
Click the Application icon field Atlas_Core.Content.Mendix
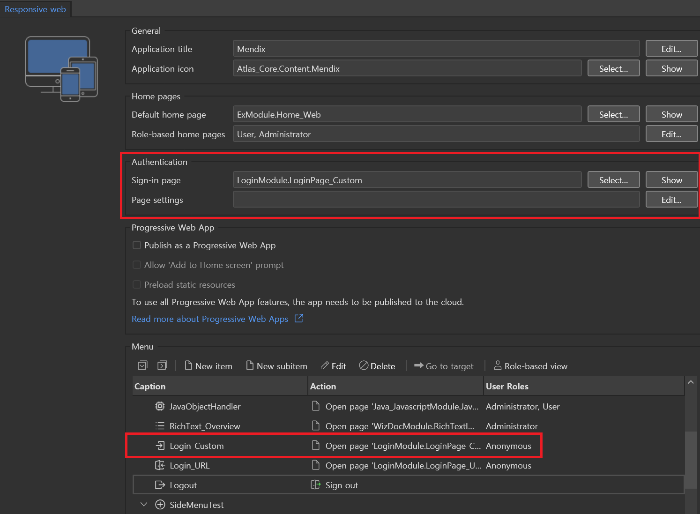coord(407,69)
